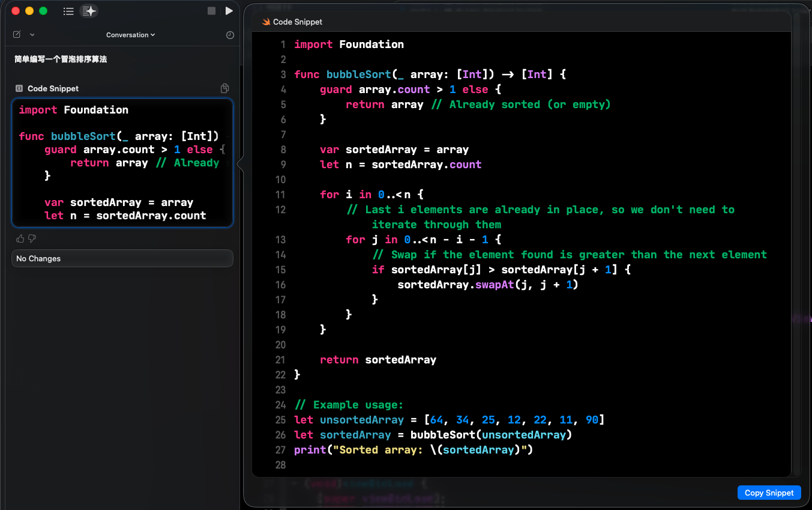Zoom the window with the green button
This screenshot has width=812, height=510.
click(x=43, y=11)
